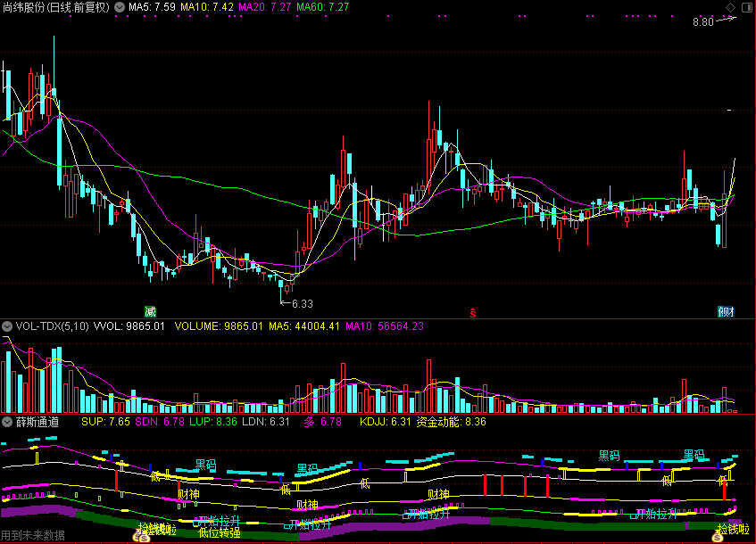Toggle the side panel icon at top-right
756x544 pixels.
click(x=745, y=7)
